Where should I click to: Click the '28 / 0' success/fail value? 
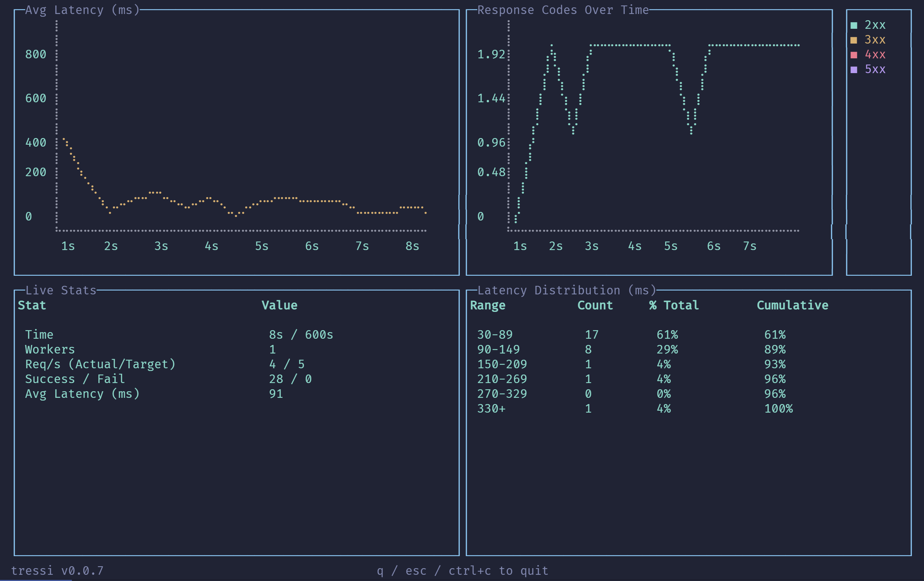tap(290, 379)
